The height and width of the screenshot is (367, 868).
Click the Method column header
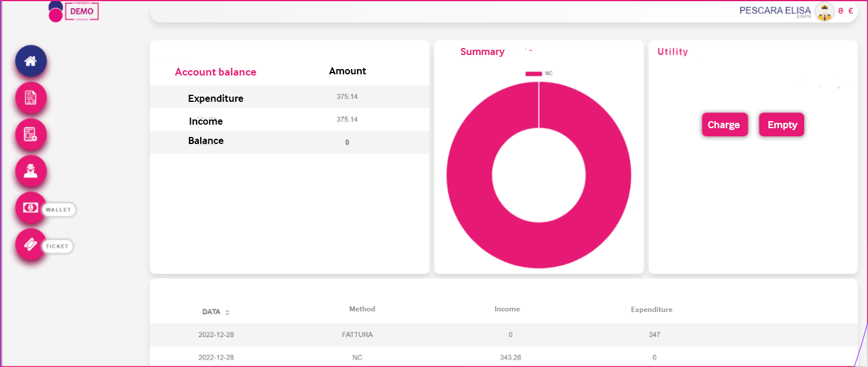[362, 309]
